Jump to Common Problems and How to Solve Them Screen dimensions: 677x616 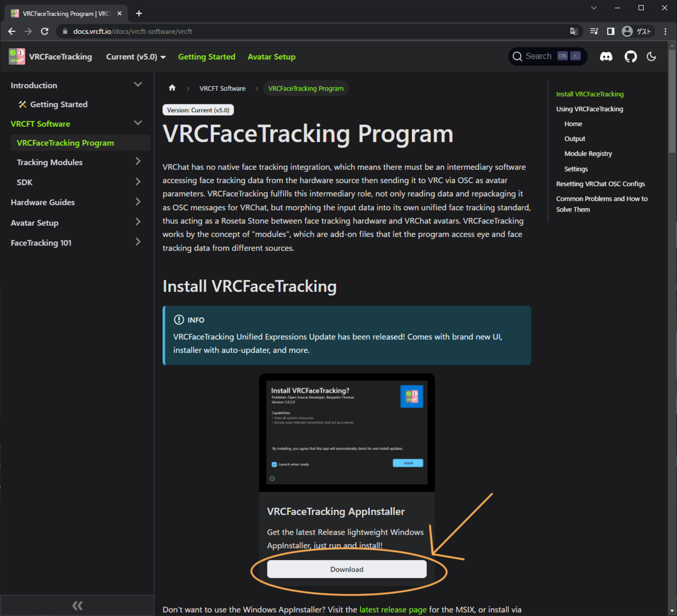(x=602, y=204)
